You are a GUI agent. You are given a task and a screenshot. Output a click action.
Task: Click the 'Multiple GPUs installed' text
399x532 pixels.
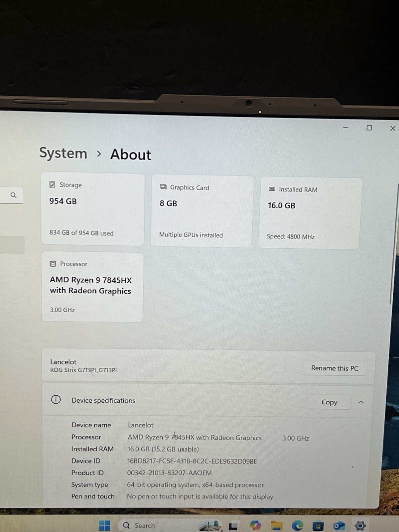tap(191, 235)
